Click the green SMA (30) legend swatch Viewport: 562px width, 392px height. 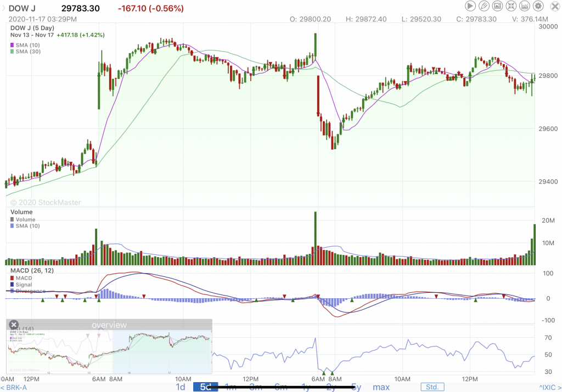[12, 52]
